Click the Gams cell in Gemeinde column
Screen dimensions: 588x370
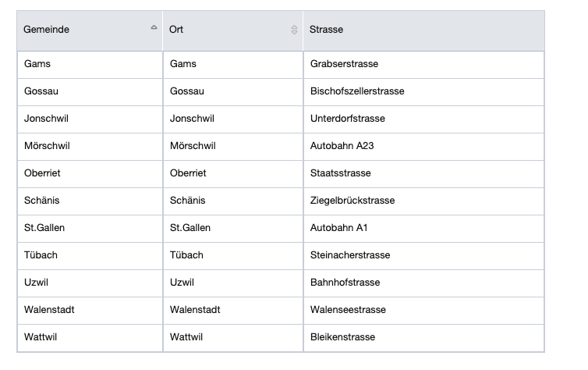click(x=37, y=64)
